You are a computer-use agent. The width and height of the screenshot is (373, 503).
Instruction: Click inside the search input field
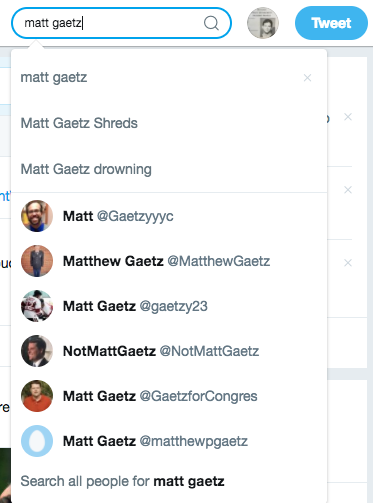113,23
